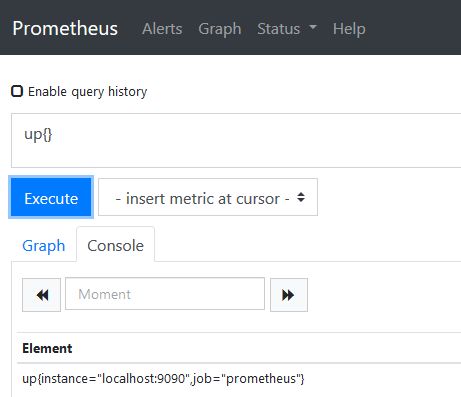Select the Console tab

tap(115, 245)
